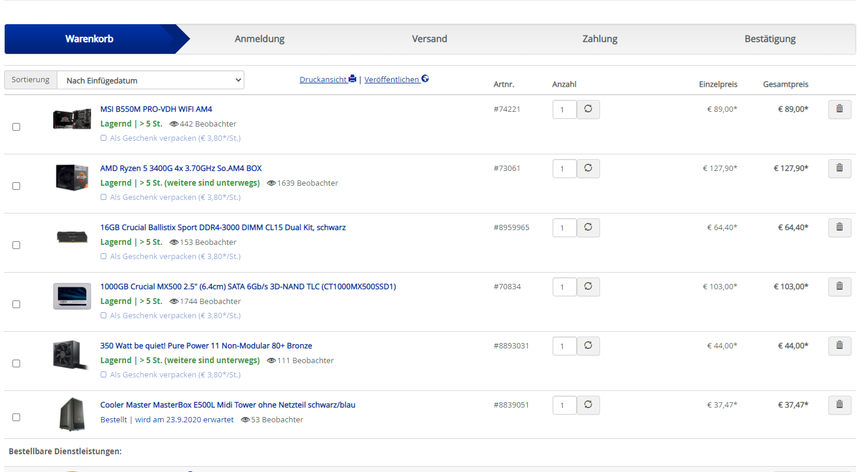The height and width of the screenshot is (472, 868).
Task: Remove AMD Ryzen 5 3400G with trash icon
Action: (x=839, y=169)
